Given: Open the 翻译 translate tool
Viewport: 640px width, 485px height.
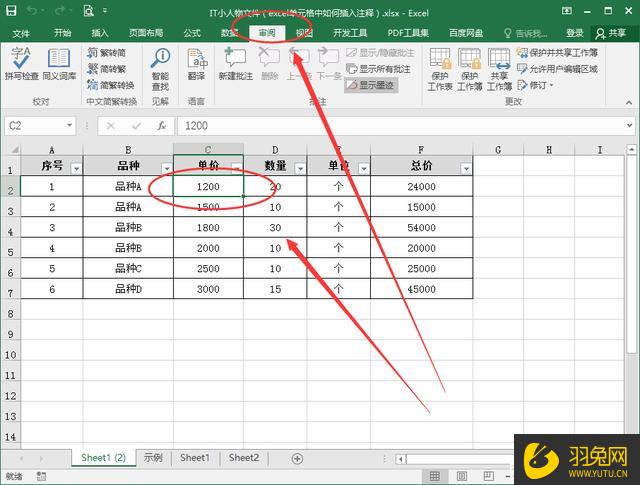Looking at the screenshot, I should (x=196, y=64).
